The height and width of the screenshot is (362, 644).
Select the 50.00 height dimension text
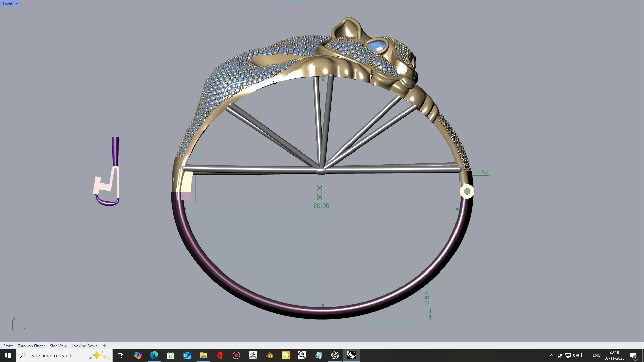[319, 192]
